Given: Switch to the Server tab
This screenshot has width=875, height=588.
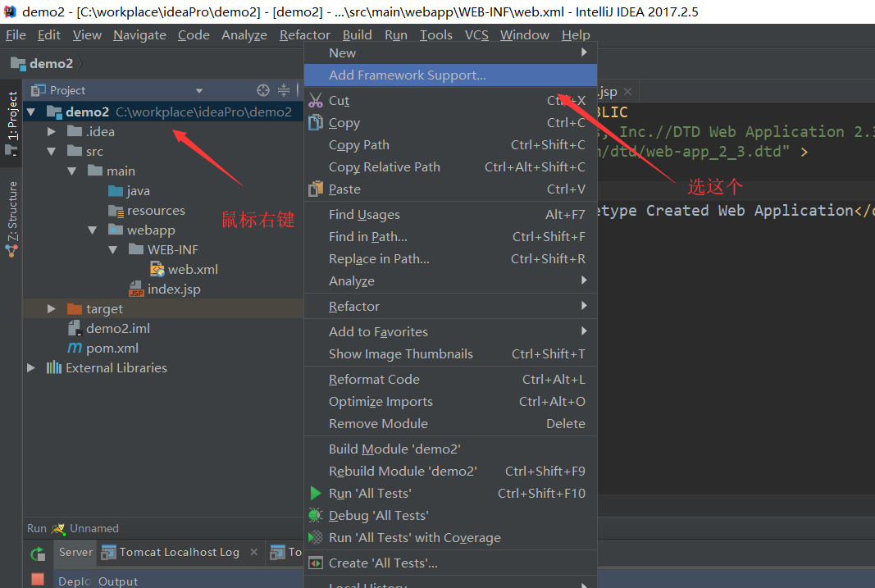Looking at the screenshot, I should [x=76, y=552].
